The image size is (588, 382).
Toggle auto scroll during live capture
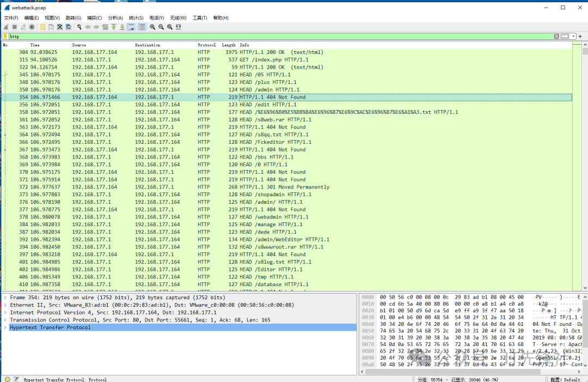[x=132, y=27]
